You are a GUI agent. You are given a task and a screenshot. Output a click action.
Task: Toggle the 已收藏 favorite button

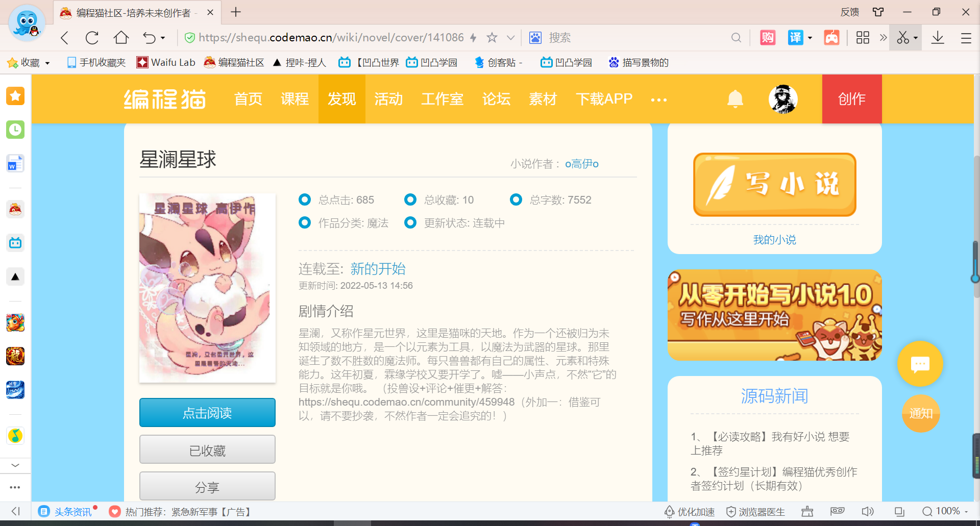point(207,449)
